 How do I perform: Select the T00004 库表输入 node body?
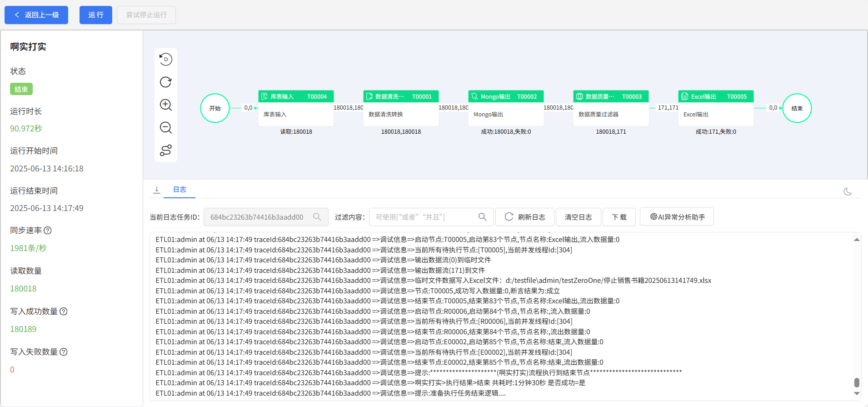point(296,114)
